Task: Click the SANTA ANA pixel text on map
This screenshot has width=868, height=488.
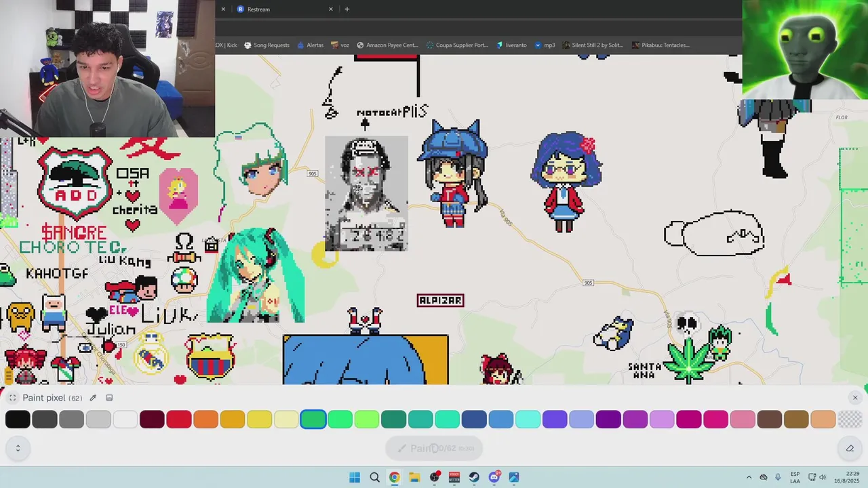Action: (x=644, y=371)
